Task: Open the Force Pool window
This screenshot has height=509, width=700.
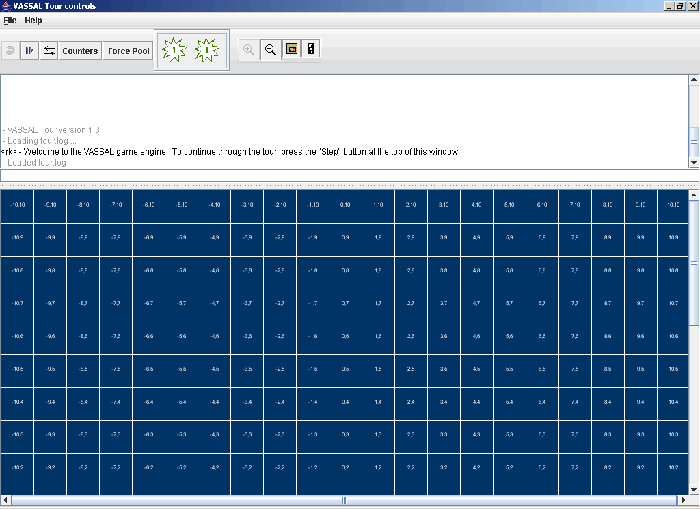Action: pos(129,51)
